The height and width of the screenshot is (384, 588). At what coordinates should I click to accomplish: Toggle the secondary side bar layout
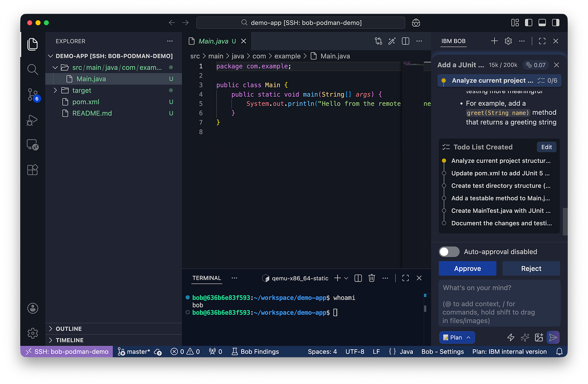[x=556, y=23]
